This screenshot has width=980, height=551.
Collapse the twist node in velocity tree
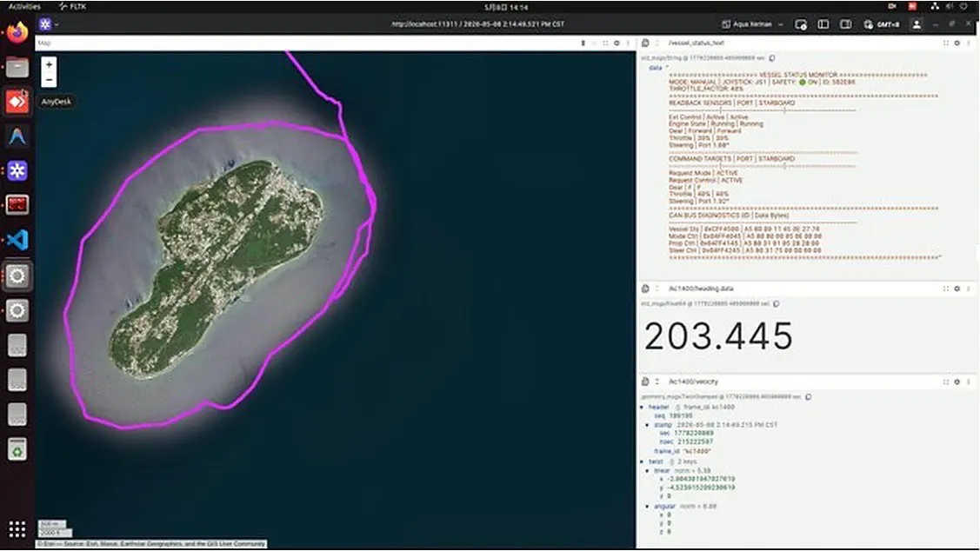point(643,461)
